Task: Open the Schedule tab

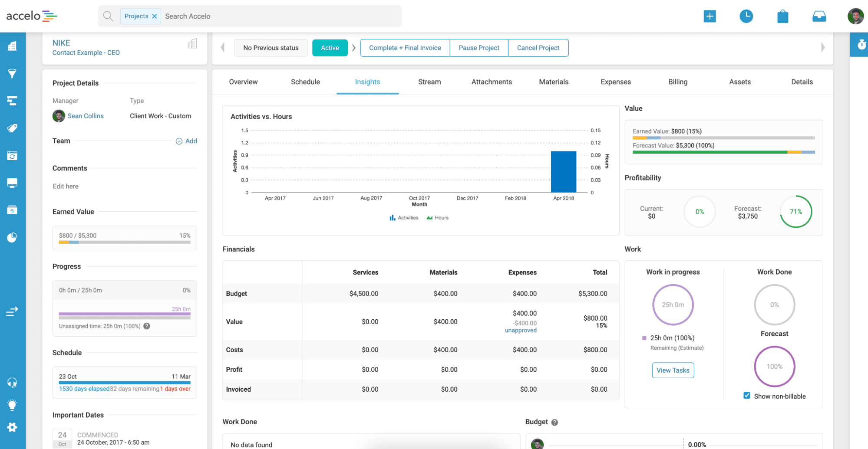Action: tap(305, 82)
